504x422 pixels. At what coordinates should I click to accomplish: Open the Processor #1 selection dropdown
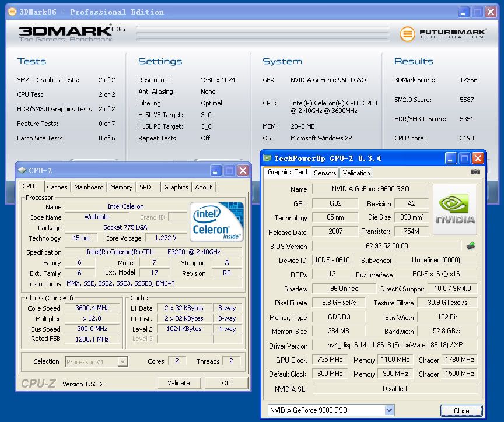pyautogui.click(x=123, y=361)
